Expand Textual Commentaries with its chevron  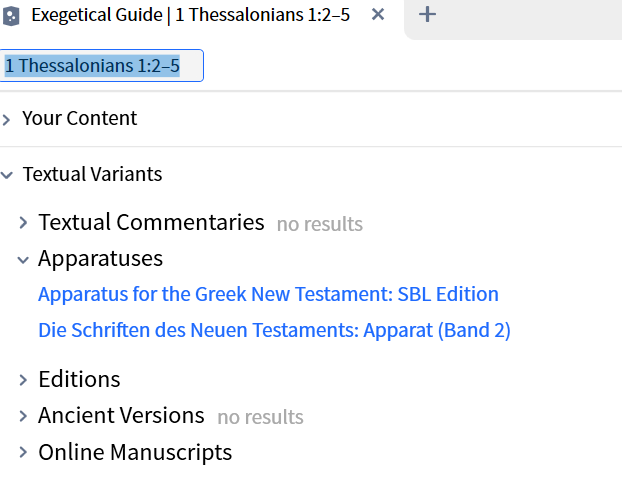[23, 222]
